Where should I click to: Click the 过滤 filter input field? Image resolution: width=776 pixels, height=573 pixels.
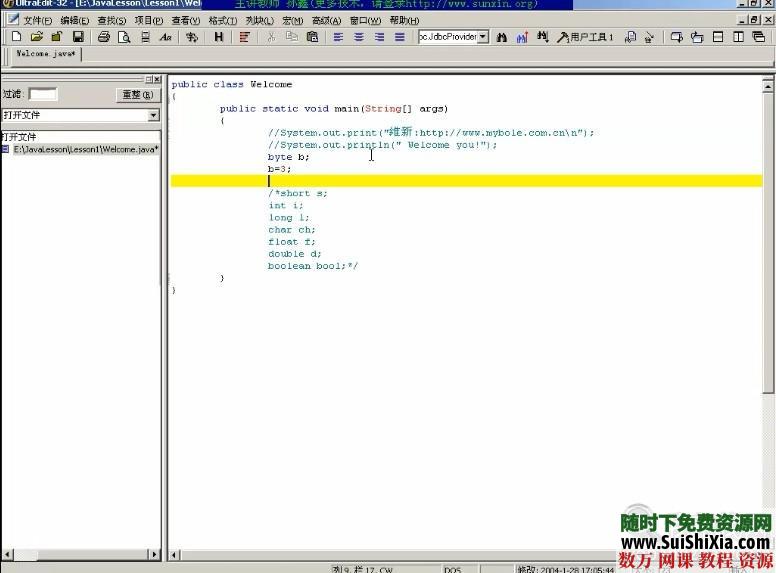click(42, 94)
